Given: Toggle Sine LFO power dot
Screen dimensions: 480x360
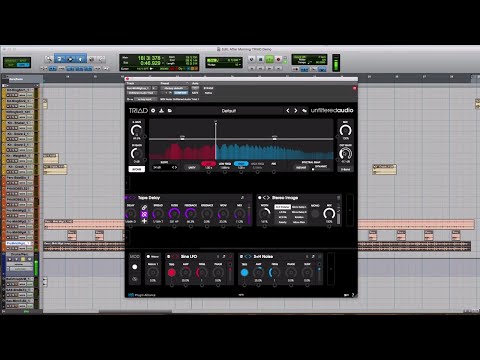Looking at the screenshot, I should coord(169,256).
